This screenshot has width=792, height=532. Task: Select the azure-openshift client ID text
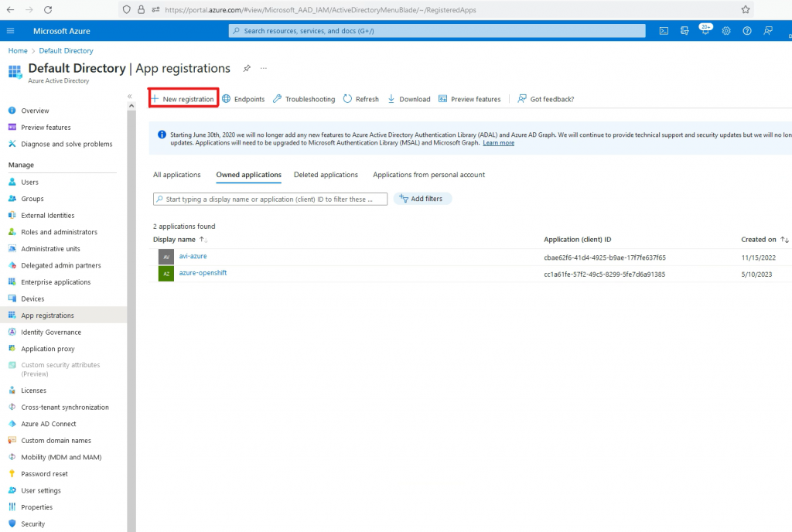click(x=605, y=274)
